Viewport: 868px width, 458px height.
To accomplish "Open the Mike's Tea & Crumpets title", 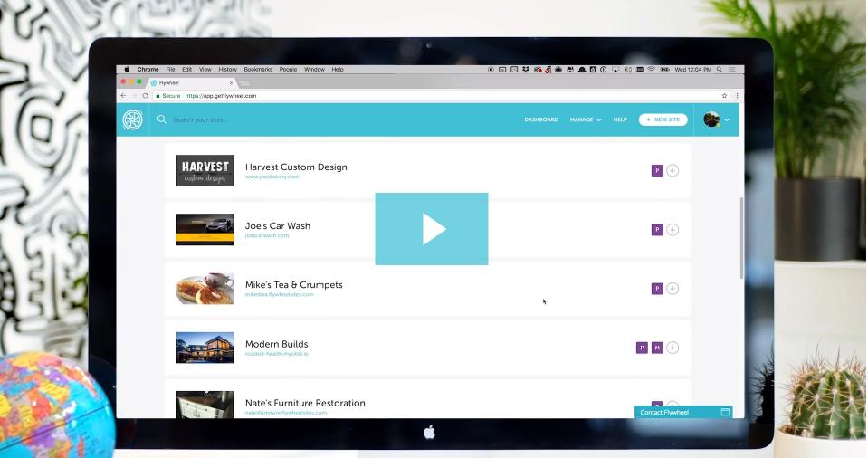I will pyautogui.click(x=294, y=284).
